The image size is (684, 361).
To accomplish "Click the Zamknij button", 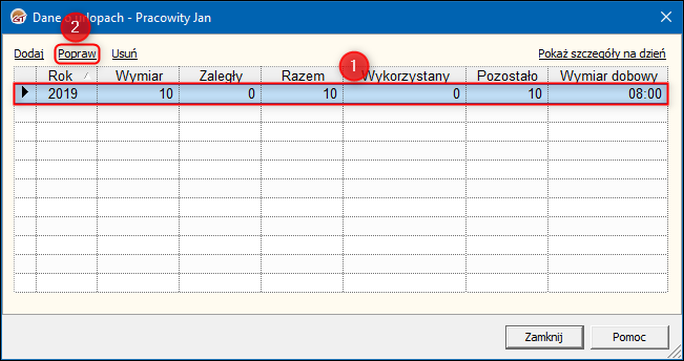I will click(544, 337).
